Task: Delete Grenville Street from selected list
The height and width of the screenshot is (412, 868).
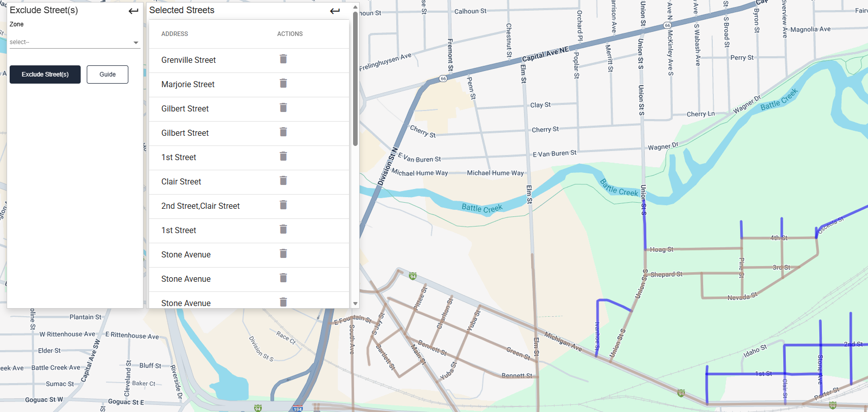Action: pyautogui.click(x=283, y=59)
